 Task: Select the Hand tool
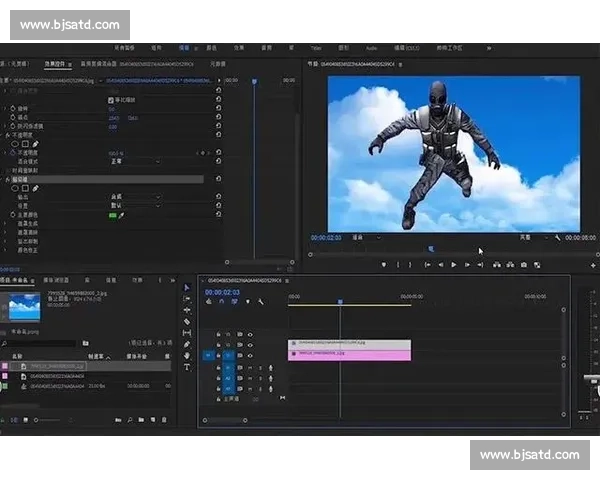187,355
